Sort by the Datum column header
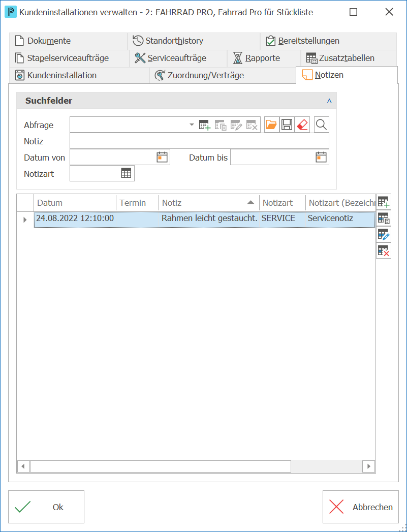The height and width of the screenshot is (532, 407). tap(75, 203)
